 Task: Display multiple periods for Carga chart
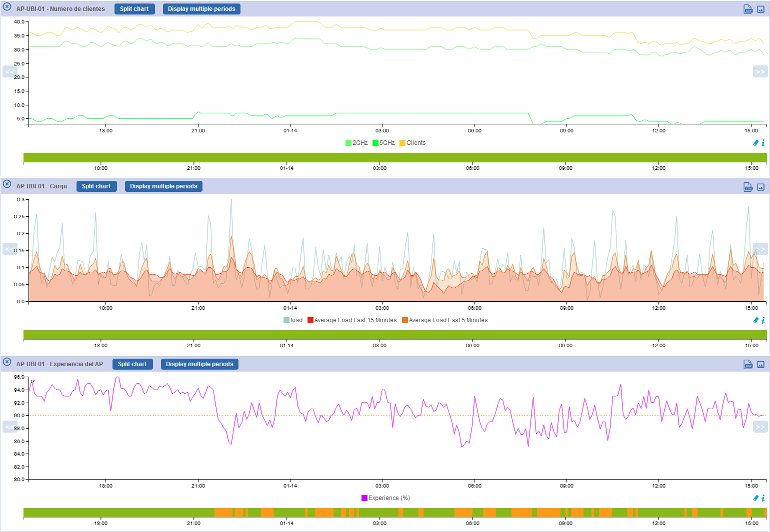point(163,186)
